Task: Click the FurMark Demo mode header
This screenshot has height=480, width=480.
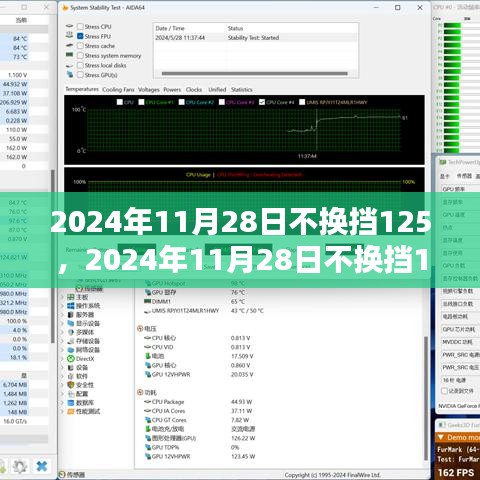Action: (458, 437)
